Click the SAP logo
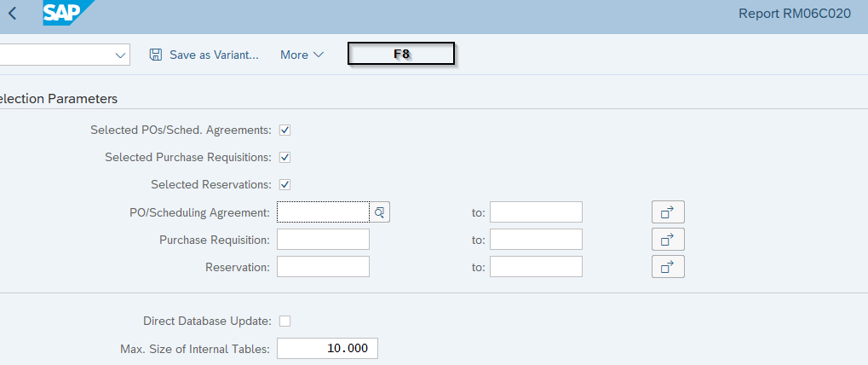Image resolution: width=868 pixels, height=365 pixels. tap(67, 13)
